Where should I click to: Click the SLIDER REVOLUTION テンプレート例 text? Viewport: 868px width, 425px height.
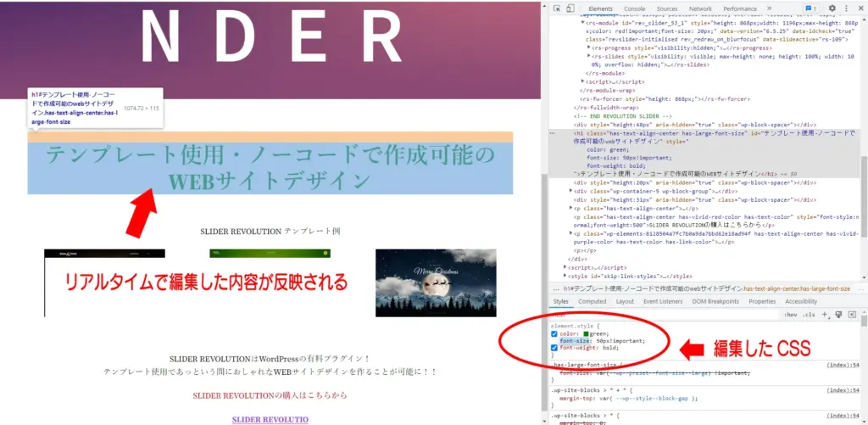pos(270,231)
